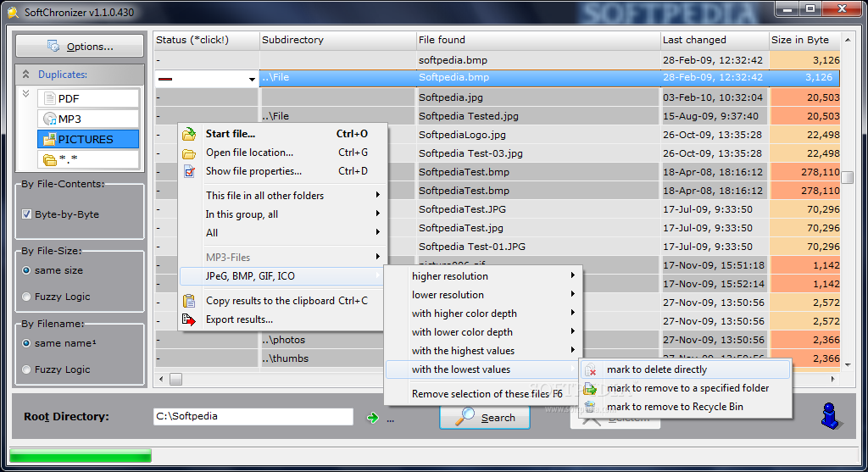Screen dimensions: 868x472
Task: Click the Search button
Action: 485,417
